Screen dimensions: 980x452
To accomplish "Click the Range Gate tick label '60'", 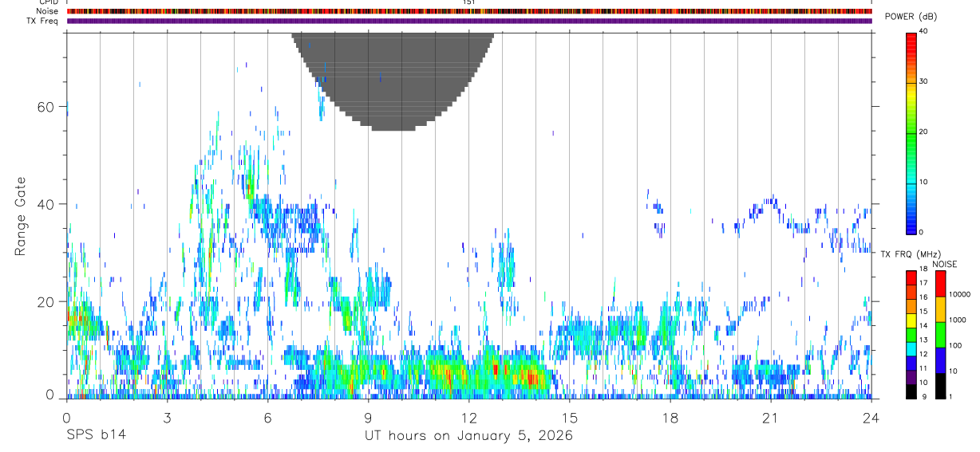I will coord(45,107).
